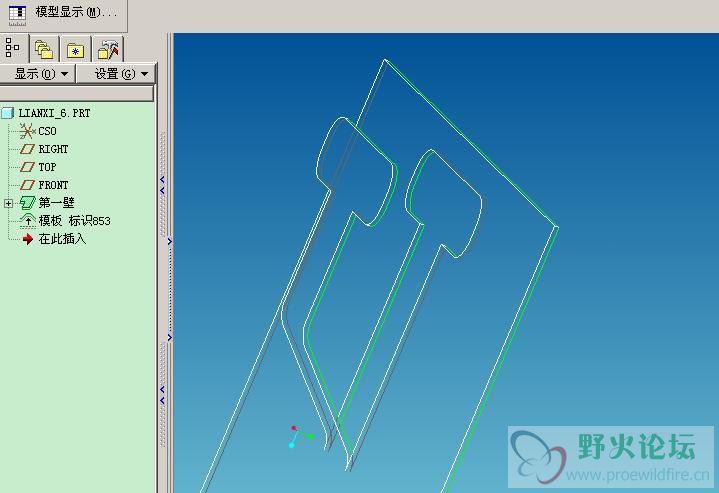The height and width of the screenshot is (493, 719).
Task: Open the folder browser tab
Action: [x=44, y=49]
